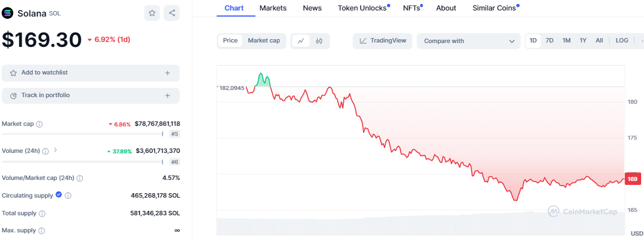Click the Track in portfolio button
Screen dimensions: 644x239
tap(91, 95)
